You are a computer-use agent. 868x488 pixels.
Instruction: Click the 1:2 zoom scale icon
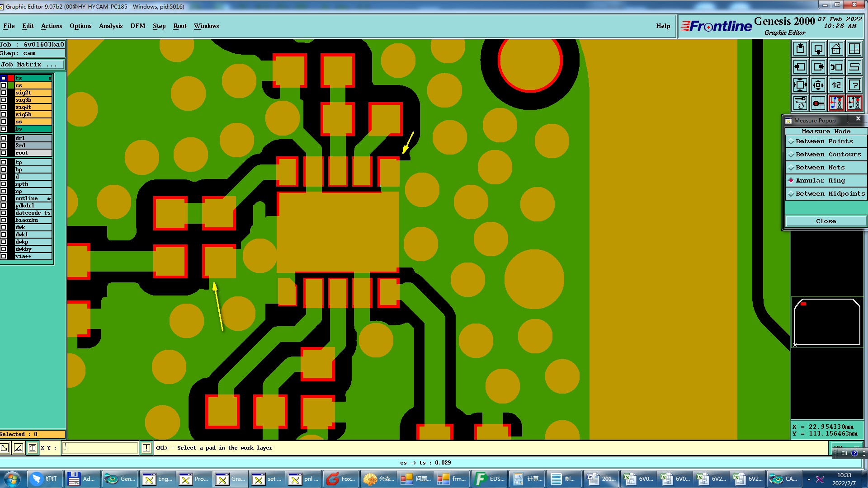pyautogui.click(x=836, y=85)
